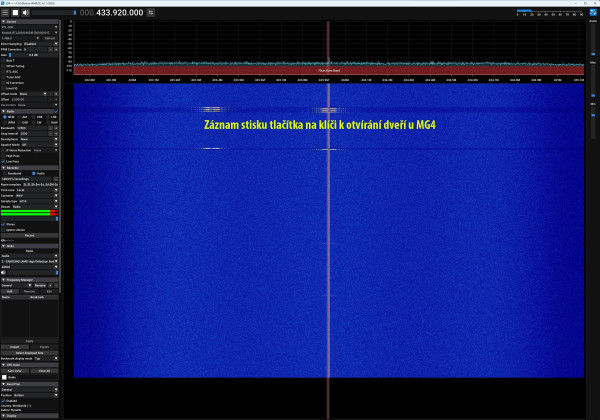Click the Bandwidth value field
Viewport: 600px width, 420px height.
(x=32, y=128)
